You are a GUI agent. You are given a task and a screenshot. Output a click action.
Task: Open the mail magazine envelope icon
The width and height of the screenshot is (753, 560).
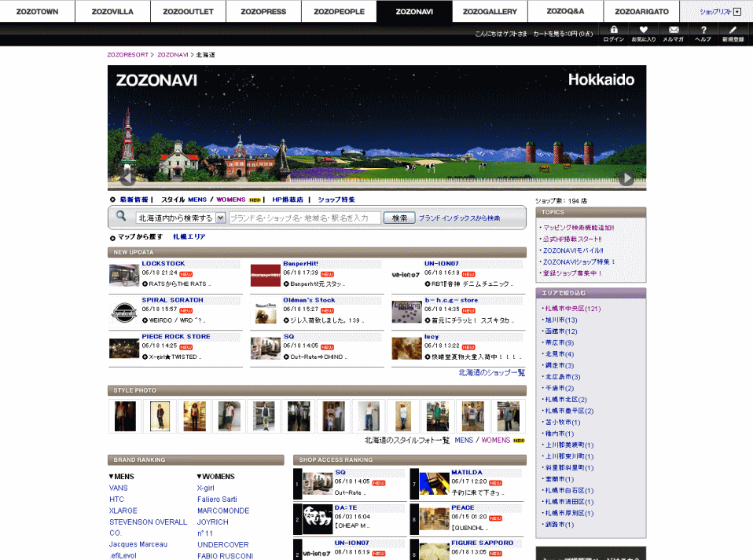[x=674, y=34]
